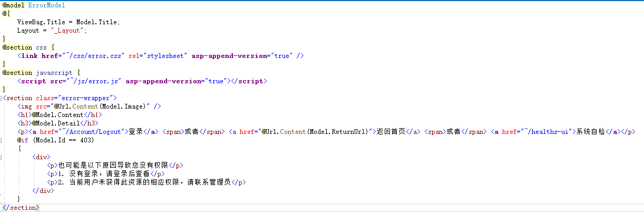Click the @if keyword

click(22, 140)
